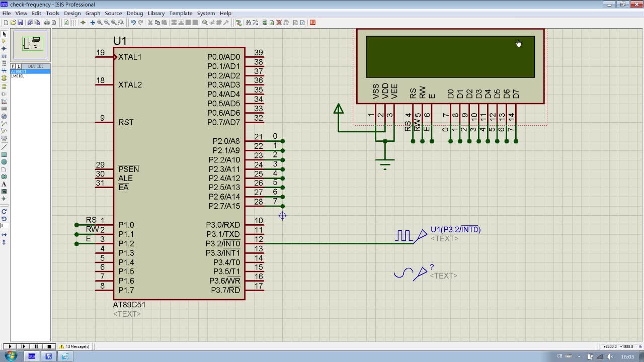
Task: Open the Design menu
Action: [x=72, y=13]
